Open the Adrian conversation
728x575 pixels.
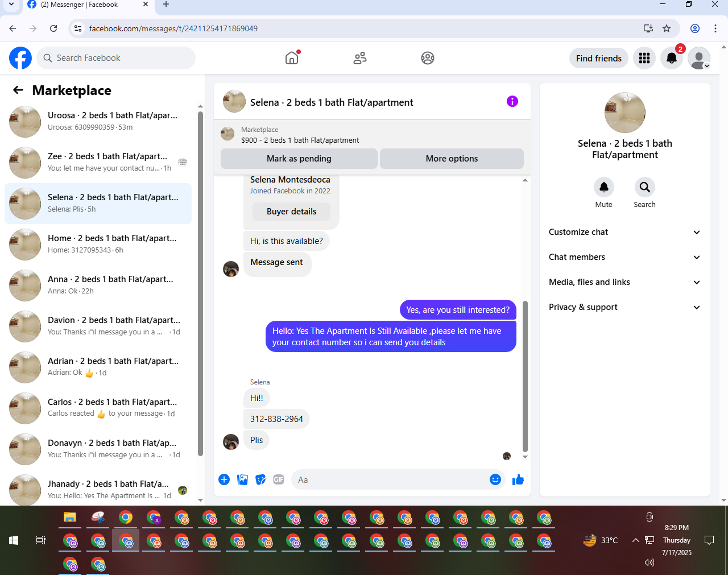[x=98, y=367]
